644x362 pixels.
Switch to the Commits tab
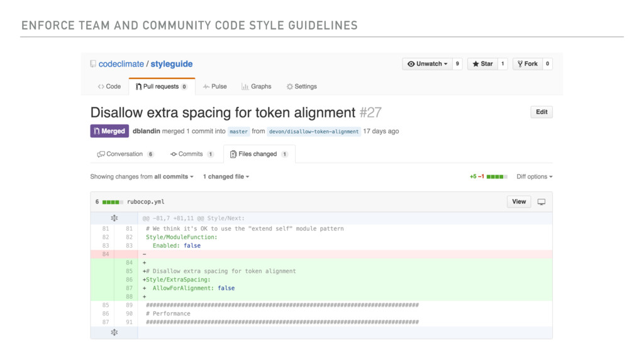[x=192, y=154]
